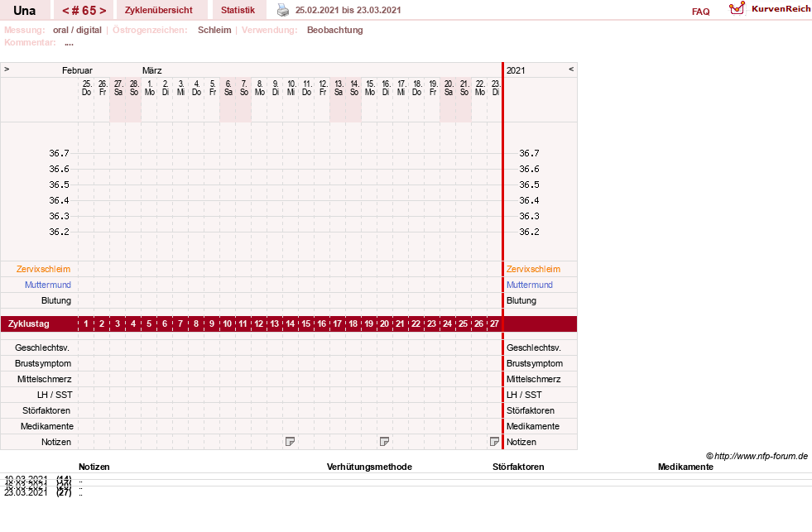Expand chart with the left '>' arrow
Image resolution: width=812 pixels, height=532 pixels.
(x=7, y=69)
